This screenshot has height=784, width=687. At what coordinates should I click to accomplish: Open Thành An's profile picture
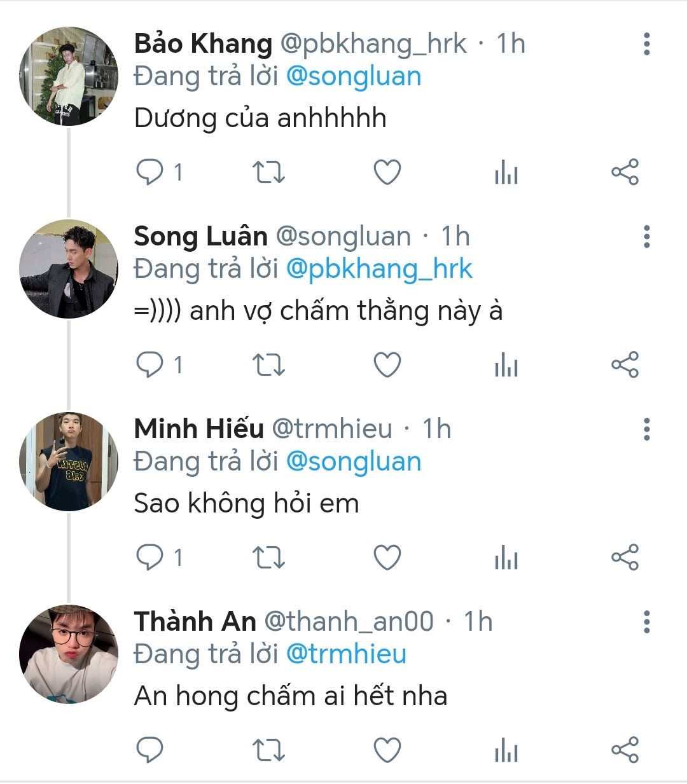(x=69, y=654)
